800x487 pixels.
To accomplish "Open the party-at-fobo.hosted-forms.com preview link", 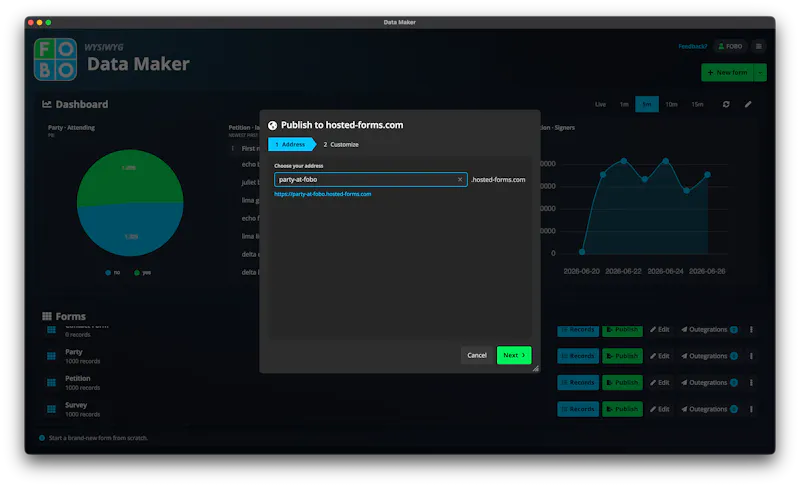I will pyautogui.click(x=322, y=194).
